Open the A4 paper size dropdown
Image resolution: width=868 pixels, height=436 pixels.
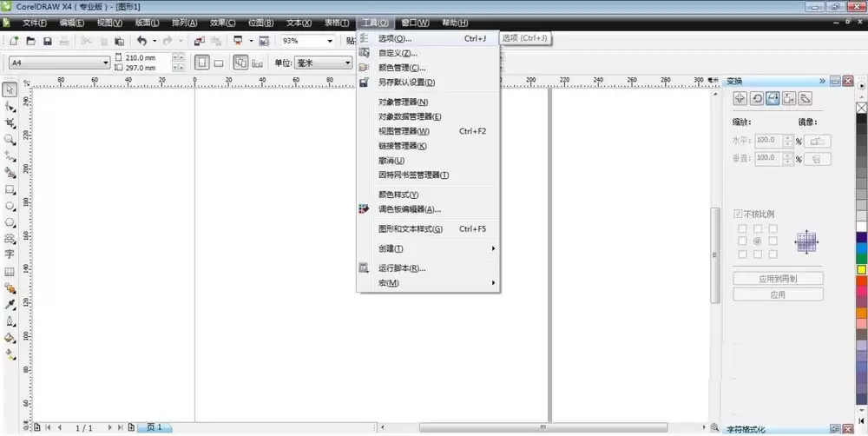coord(106,63)
